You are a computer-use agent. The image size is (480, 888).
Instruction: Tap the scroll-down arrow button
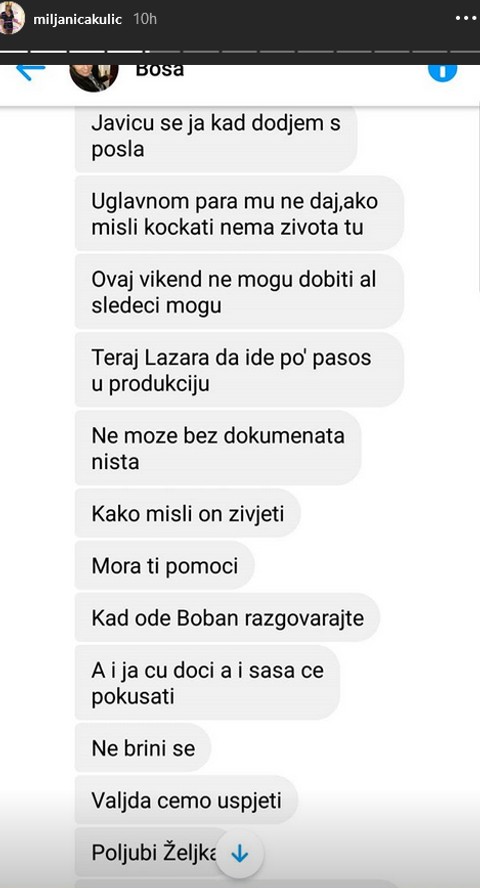coord(239,855)
